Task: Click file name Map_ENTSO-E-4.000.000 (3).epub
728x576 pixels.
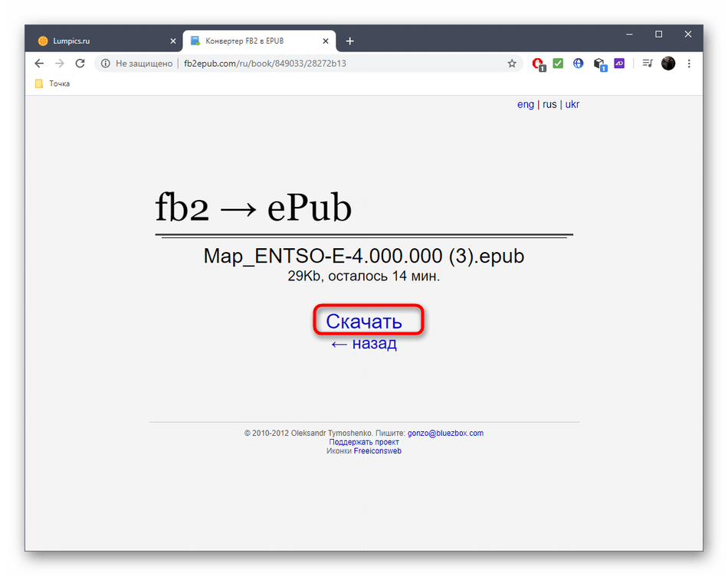Action: 364,256
